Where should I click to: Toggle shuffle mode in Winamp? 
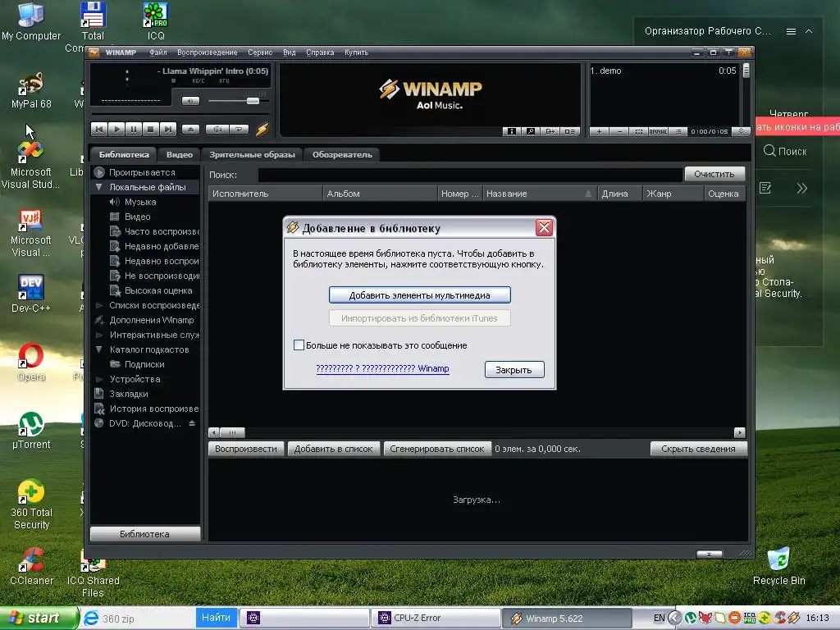217,129
